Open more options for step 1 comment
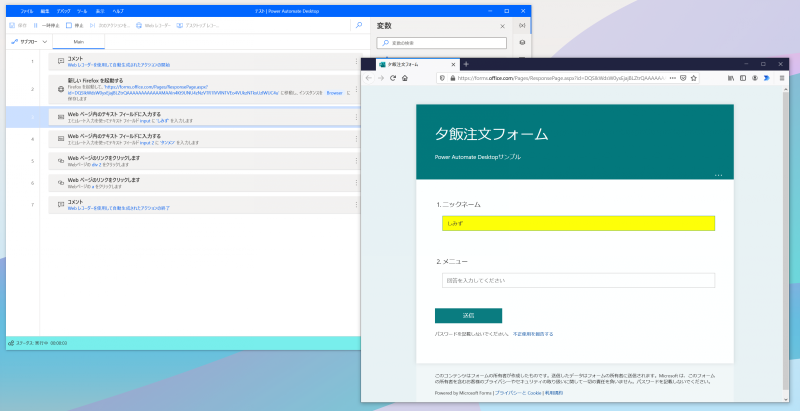This screenshot has width=800, height=411. coord(356,62)
